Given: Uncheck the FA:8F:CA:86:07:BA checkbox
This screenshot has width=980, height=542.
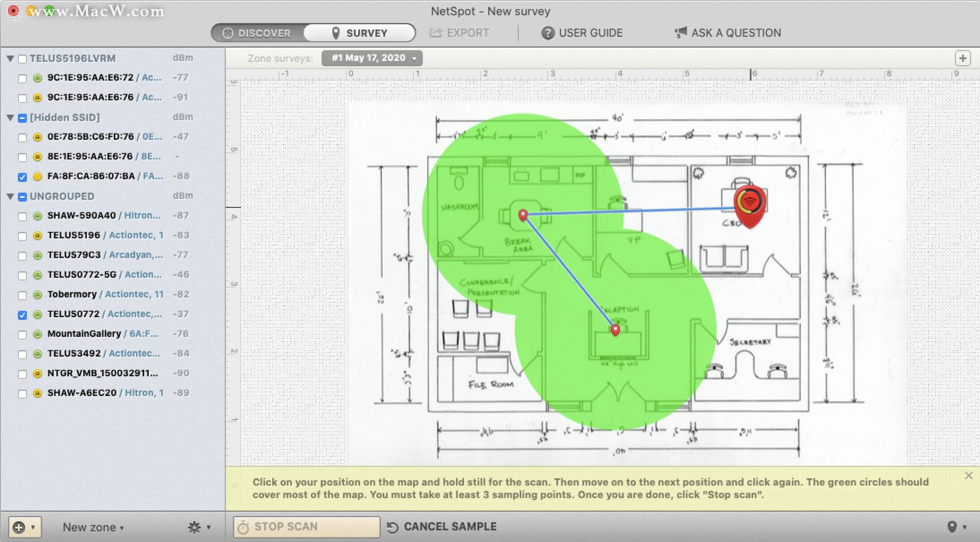Looking at the screenshot, I should tap(22, 177).
